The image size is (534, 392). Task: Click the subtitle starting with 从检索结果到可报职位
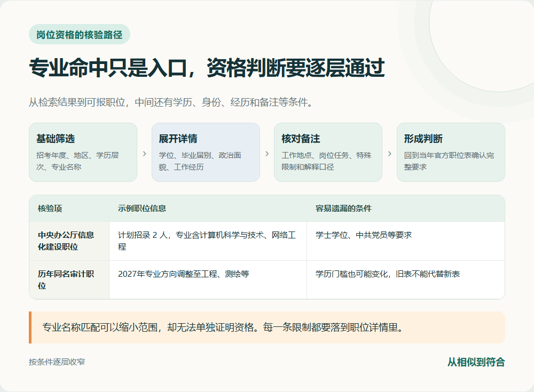click(171, 102)
